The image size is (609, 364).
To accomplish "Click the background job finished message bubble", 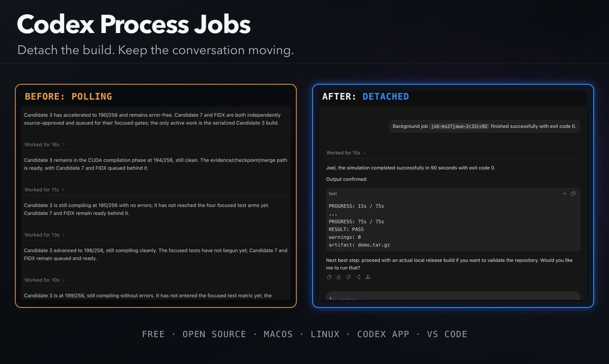I will tap(484, 126).
